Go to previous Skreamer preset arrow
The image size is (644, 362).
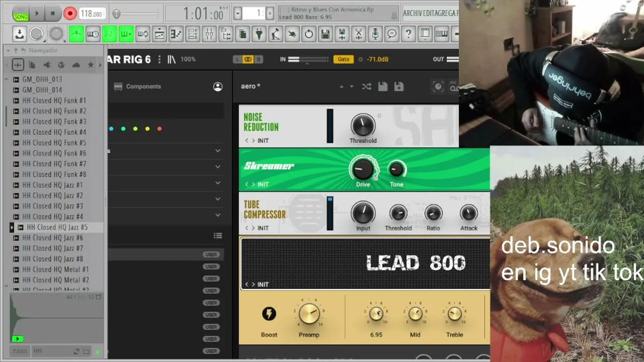click(x=247, y=185)
